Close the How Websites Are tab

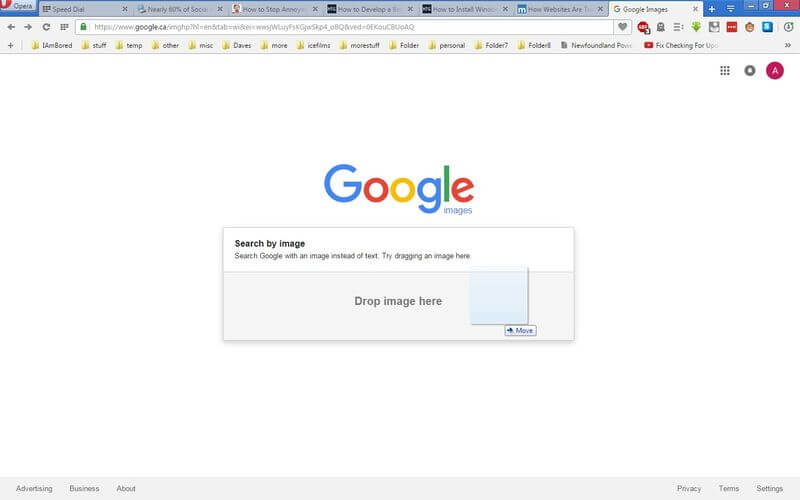pos(600,9)
